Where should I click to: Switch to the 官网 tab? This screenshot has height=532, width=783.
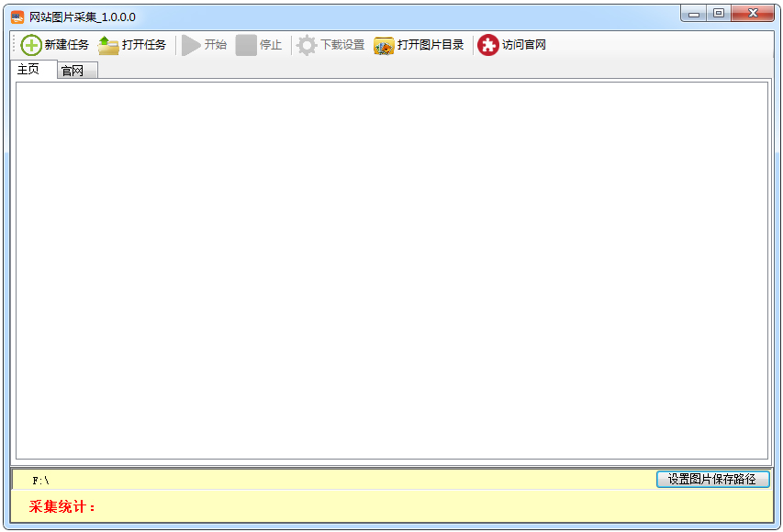click(x=76, y=70)
